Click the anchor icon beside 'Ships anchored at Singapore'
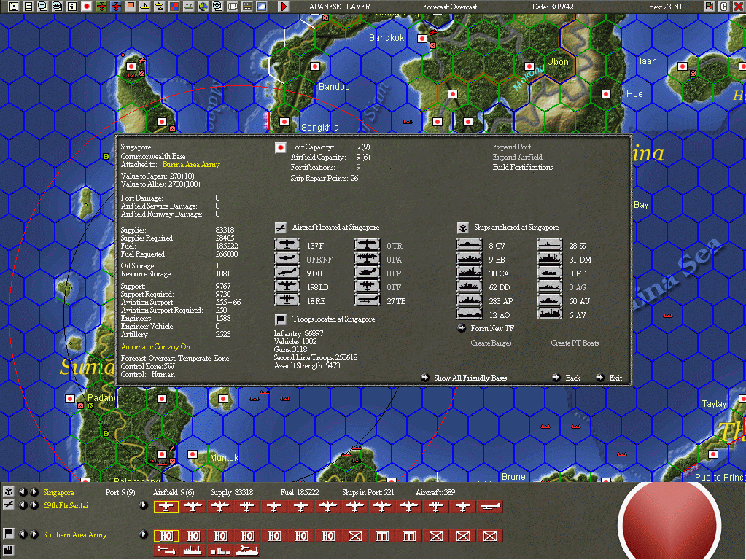 pyautogui.click(x=462, y=227)
